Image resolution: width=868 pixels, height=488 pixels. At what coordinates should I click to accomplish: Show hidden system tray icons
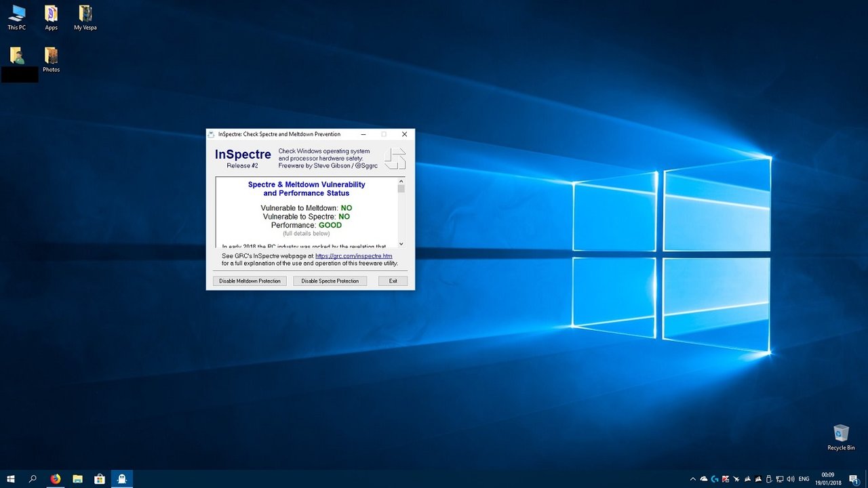click(693, 479)
